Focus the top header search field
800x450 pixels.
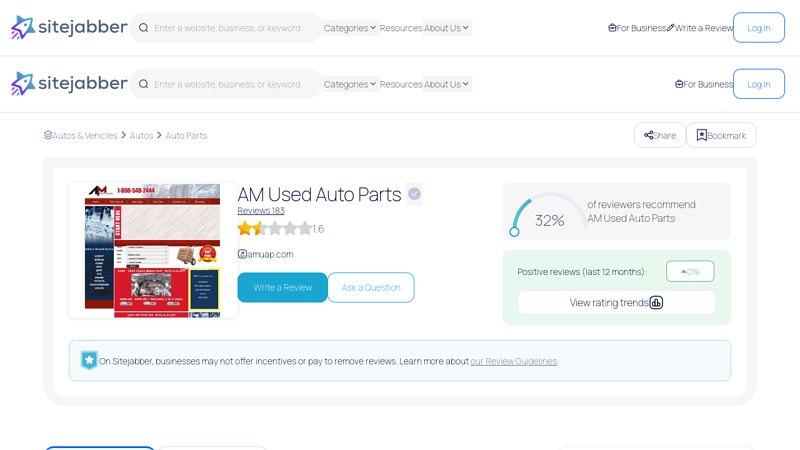[228, 28]
